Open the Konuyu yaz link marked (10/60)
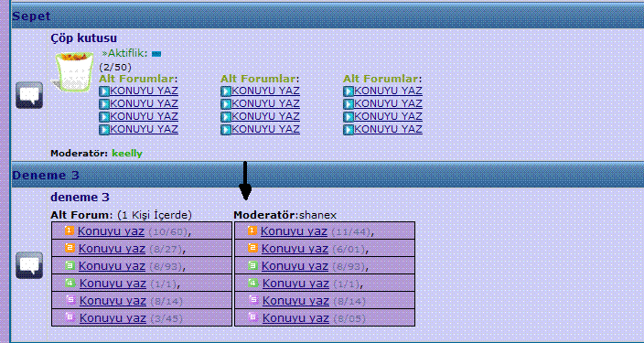The image size is (644, 343). pyautogui.click(x=111, y=231)
